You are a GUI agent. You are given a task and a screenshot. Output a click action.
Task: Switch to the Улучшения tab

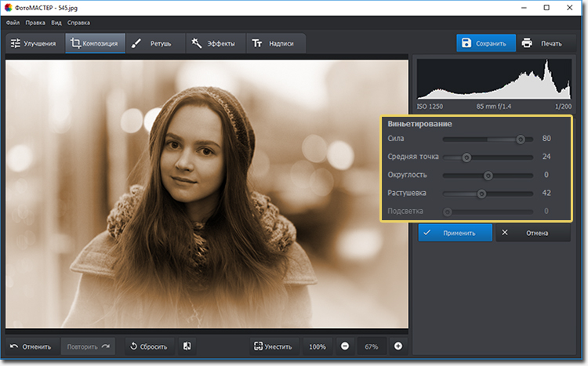(x=34, y=44)
